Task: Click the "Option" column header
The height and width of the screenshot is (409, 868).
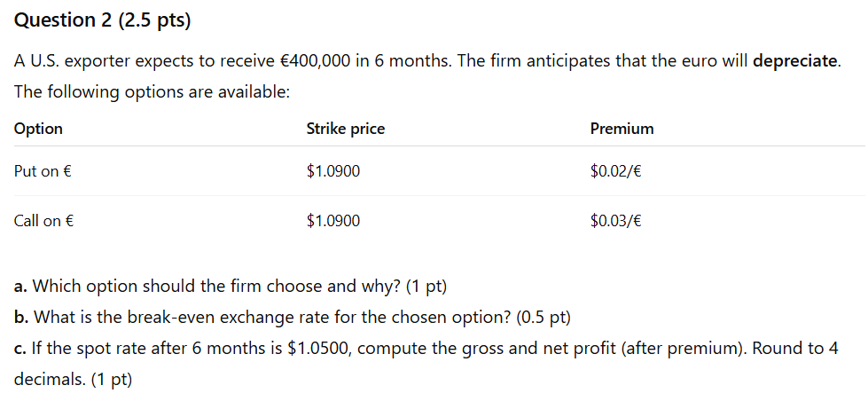Action: coord(39,129)
